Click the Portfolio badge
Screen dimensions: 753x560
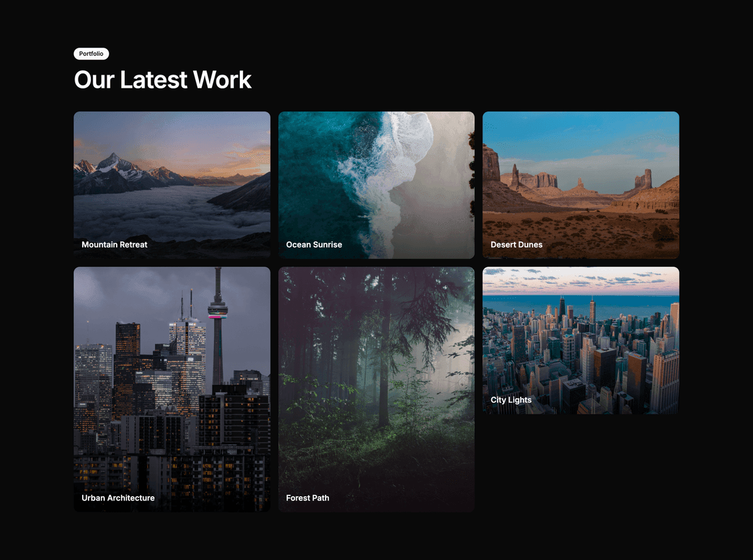(x=91, y=54)
